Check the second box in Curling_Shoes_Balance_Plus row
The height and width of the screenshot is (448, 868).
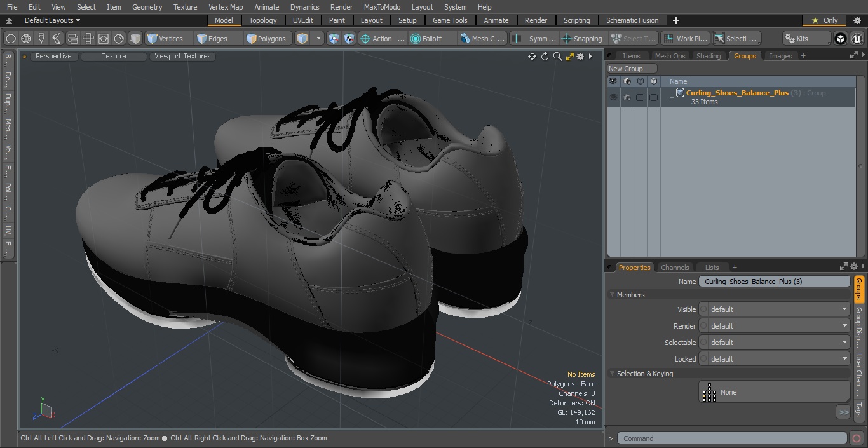click(x=653, y=97)
